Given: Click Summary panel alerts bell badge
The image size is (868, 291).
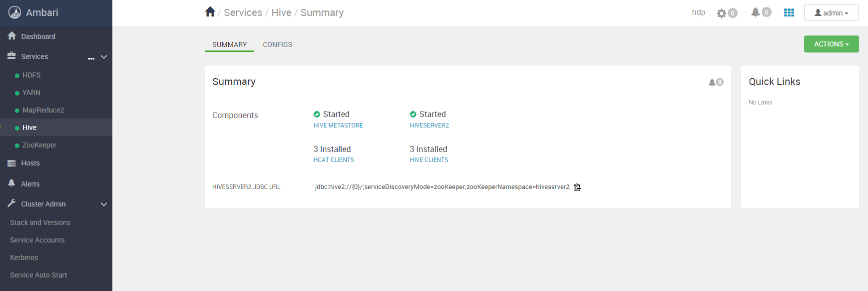Looking at the screenshot, I should (716, 82).
